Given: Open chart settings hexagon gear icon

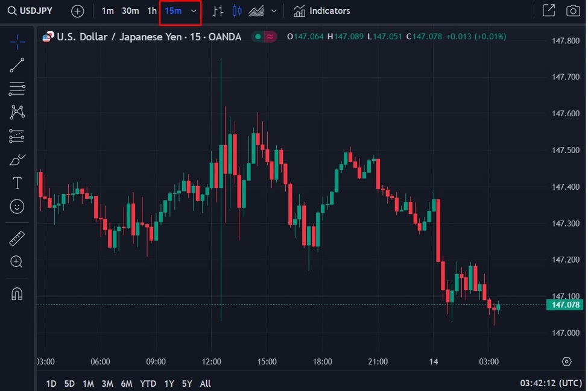Looking at the screenshot, I should [567, 361].
